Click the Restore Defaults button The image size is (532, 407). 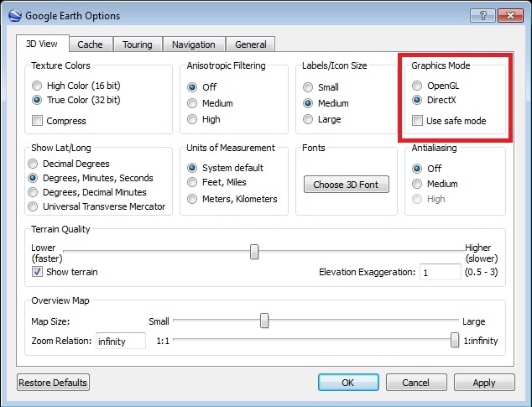click(53, 383)
